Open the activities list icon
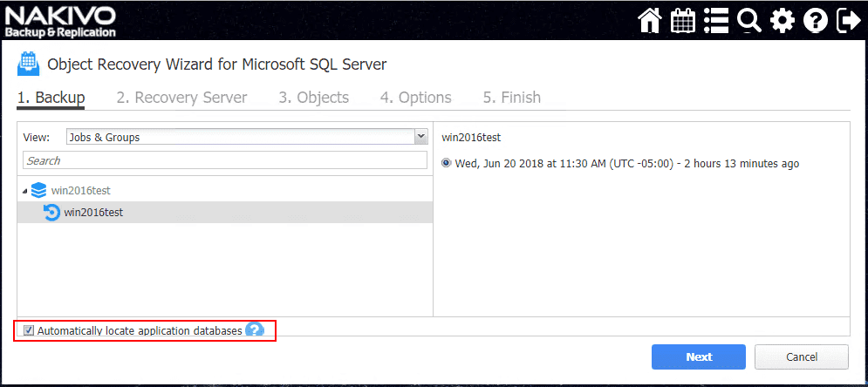 (716, 20)
